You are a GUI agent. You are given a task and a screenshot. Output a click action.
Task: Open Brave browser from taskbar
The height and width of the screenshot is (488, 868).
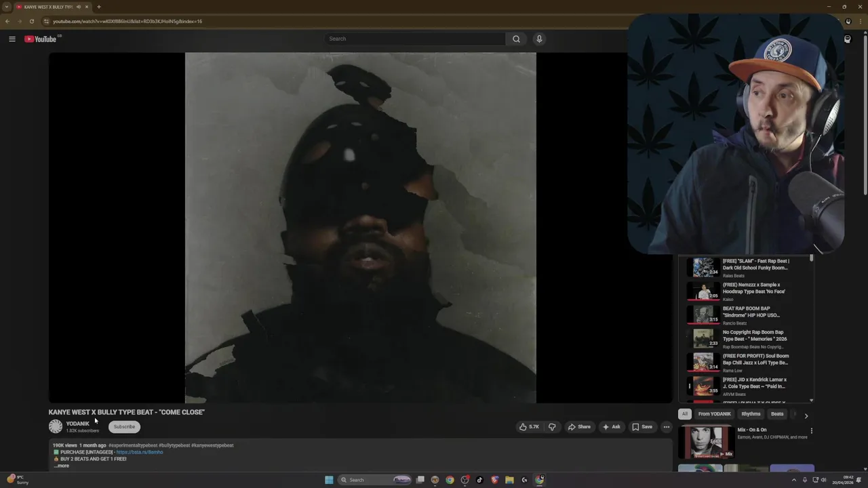point(494,480)
